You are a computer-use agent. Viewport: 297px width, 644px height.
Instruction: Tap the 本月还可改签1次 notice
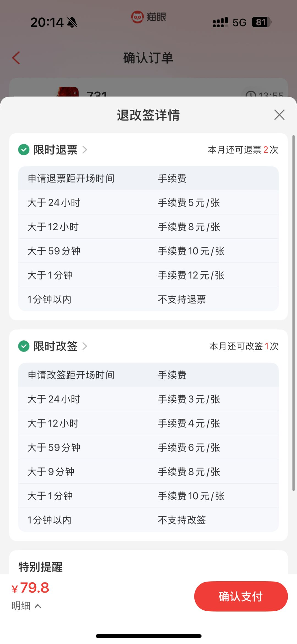click(x=244, y=346)
